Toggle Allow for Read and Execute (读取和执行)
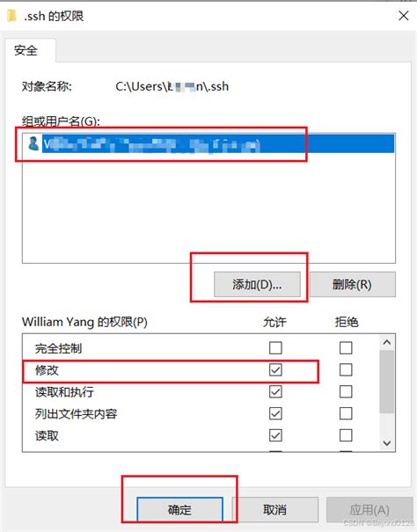417x532 pixels. click(275, 392)
